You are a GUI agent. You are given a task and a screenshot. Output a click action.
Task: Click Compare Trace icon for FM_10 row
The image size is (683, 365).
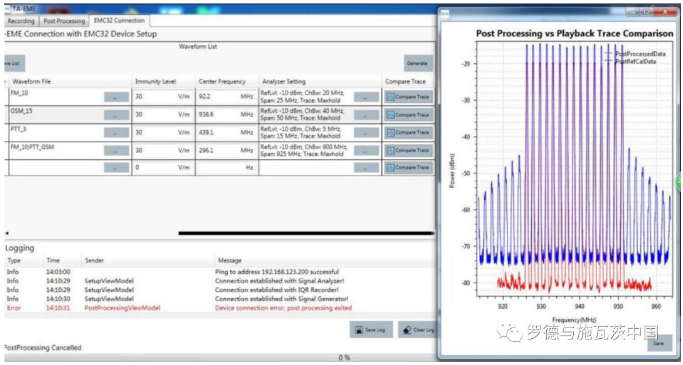pos(390,97)
